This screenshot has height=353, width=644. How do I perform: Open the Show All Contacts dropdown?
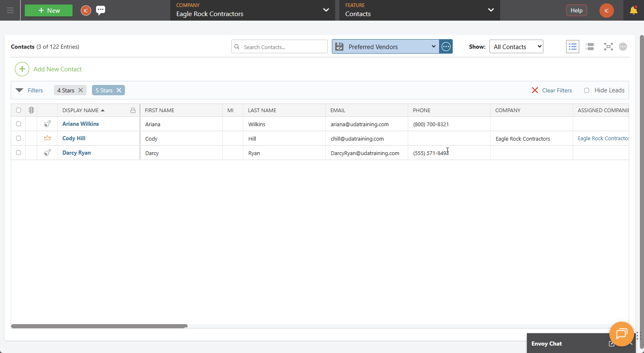click(x=516, y=47)
